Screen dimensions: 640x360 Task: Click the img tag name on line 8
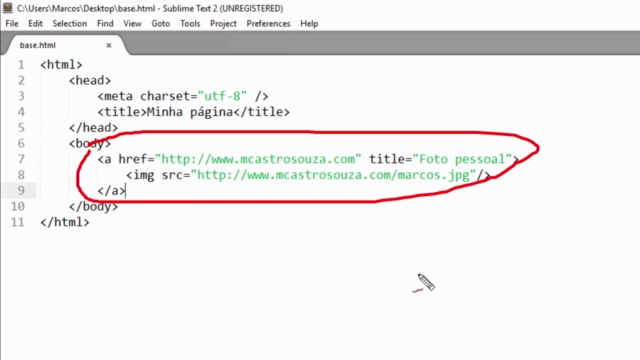(144, 175)
